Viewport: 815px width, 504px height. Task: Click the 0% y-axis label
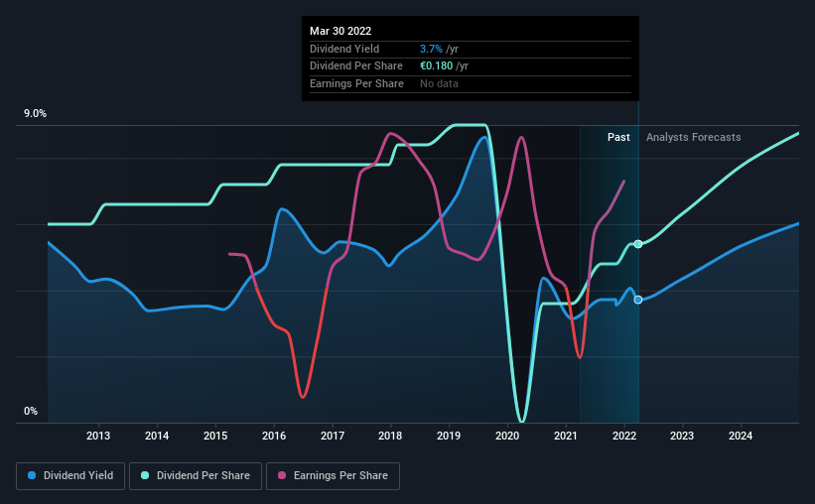tap(31, 411)
